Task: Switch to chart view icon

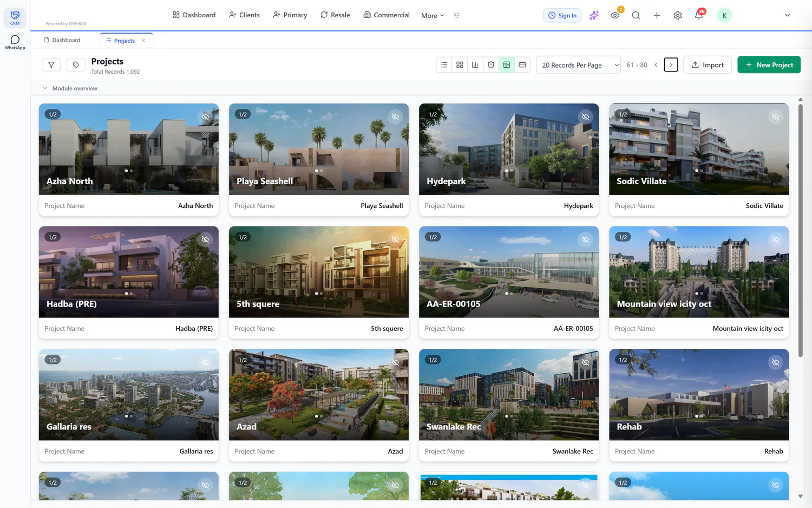Action: click(x=475, y=65)
